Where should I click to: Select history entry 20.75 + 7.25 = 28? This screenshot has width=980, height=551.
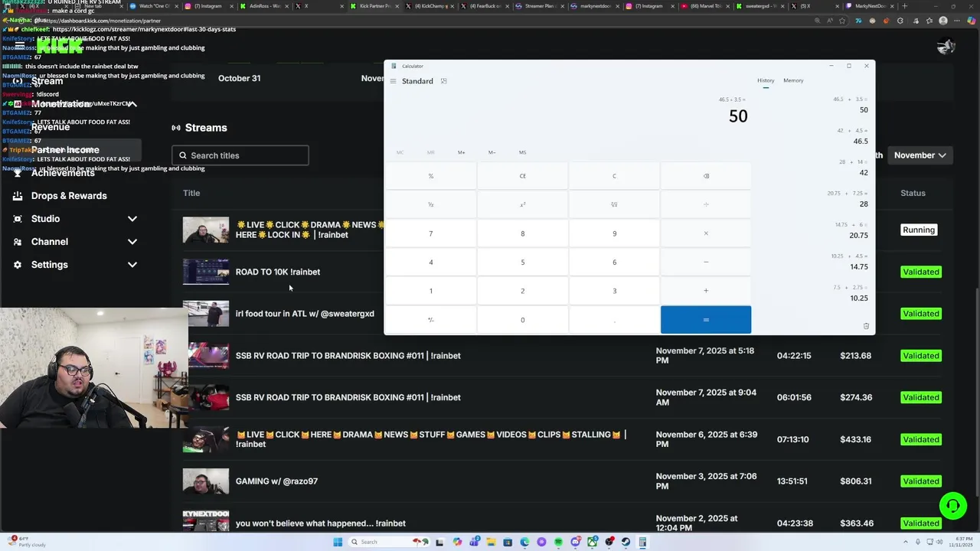tap(847, 199)
